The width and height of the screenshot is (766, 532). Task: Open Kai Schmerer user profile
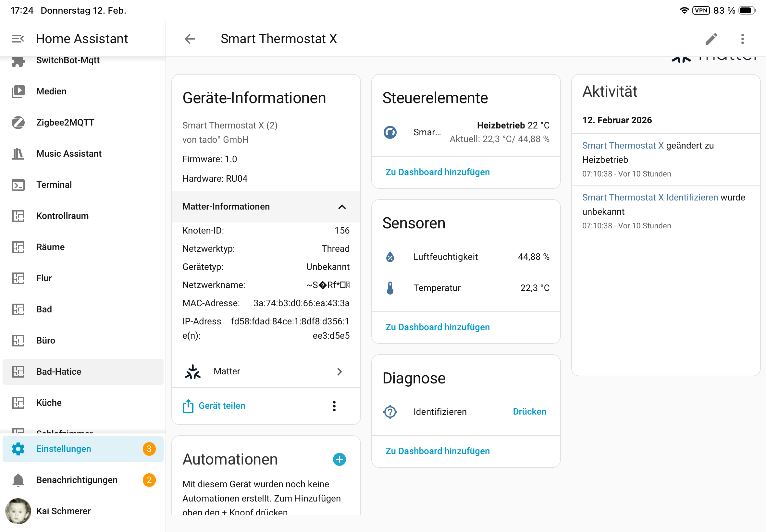pos(63,511)
